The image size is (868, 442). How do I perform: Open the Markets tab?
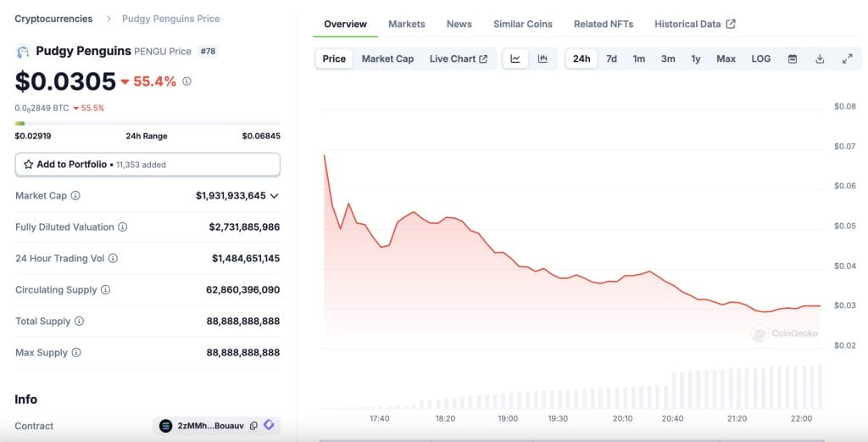pos(406,24)
